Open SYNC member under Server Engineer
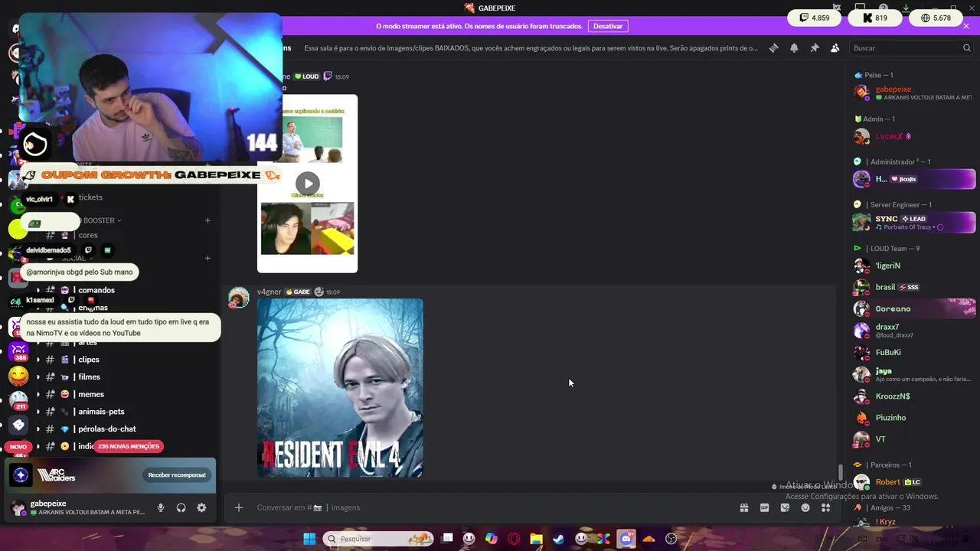This screenshot has height=551, width=980. tap(913, 222)
